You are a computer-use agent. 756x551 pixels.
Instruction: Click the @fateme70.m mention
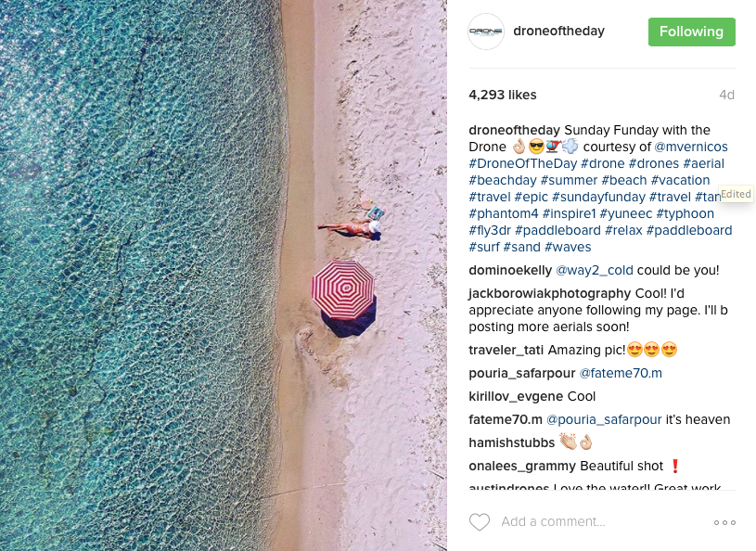(621, 373)
